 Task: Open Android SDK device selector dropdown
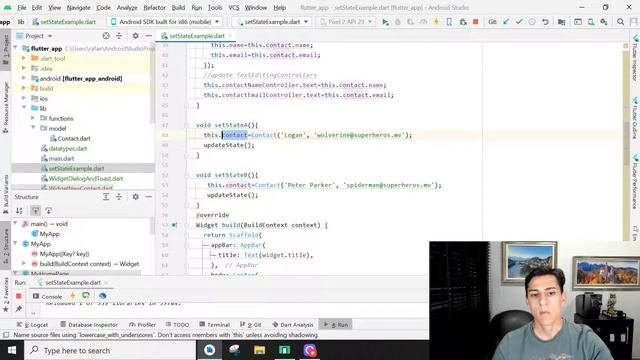(165, 22)
